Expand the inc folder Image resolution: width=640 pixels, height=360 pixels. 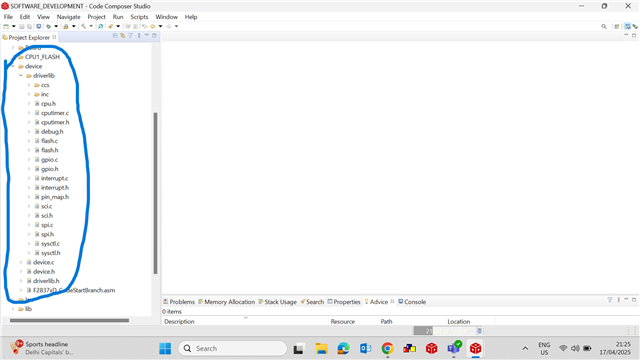[x=29, y=94]
